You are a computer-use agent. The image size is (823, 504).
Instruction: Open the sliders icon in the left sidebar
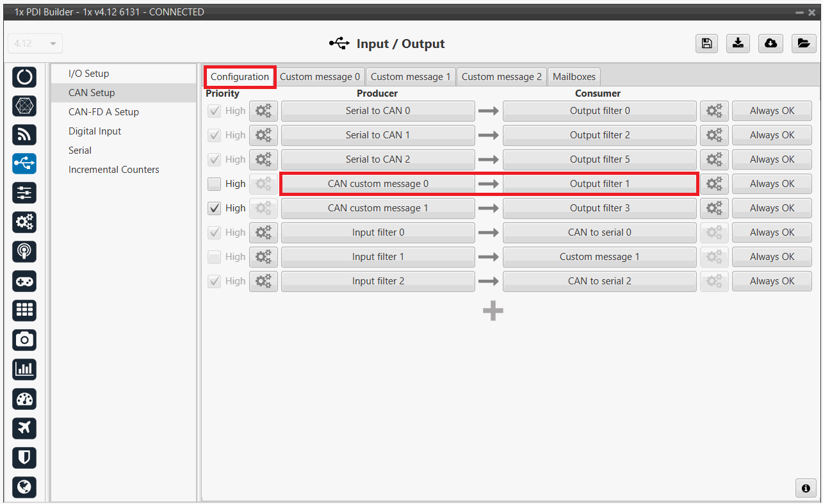pos(24,193)
